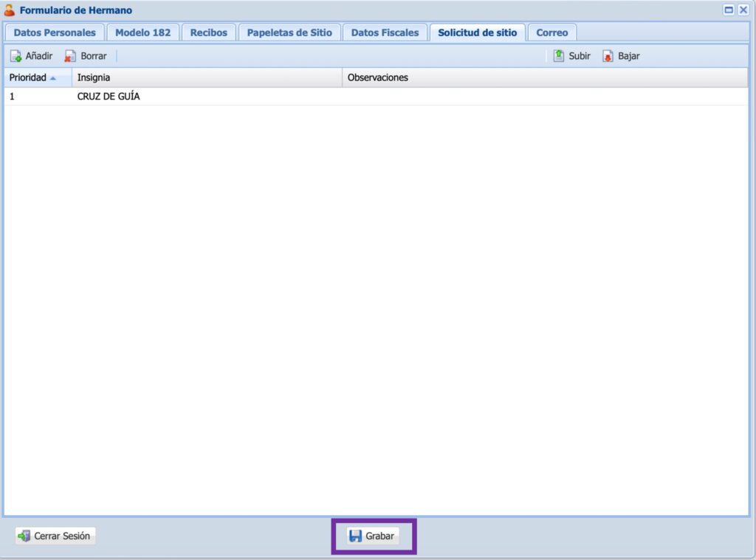Click the Añadir add-row icon

tap(16, 56)
